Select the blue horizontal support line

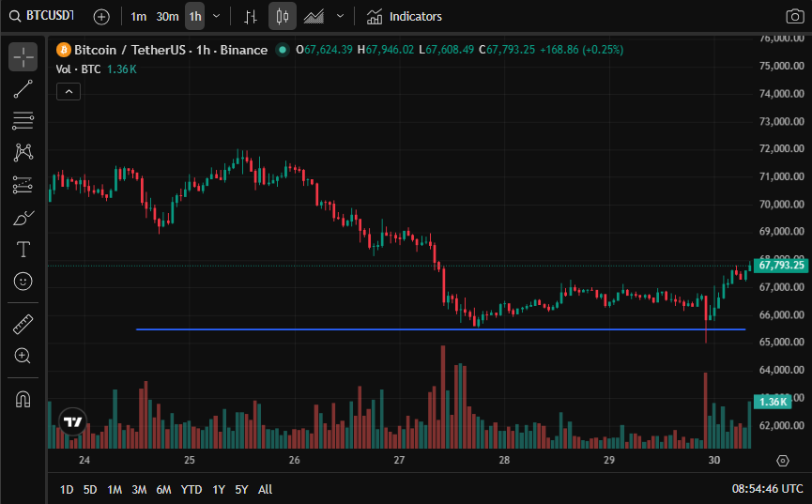click(440, 329)
